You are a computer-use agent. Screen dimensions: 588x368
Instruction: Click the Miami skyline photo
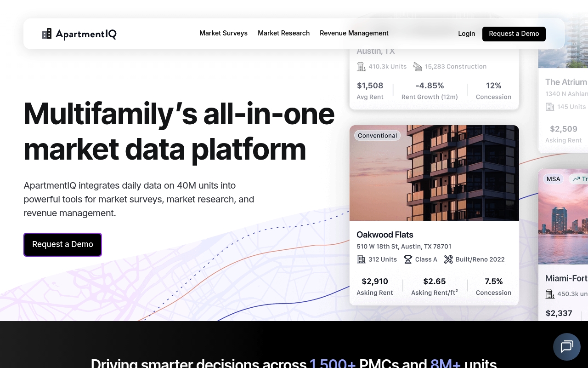[563, 217]
